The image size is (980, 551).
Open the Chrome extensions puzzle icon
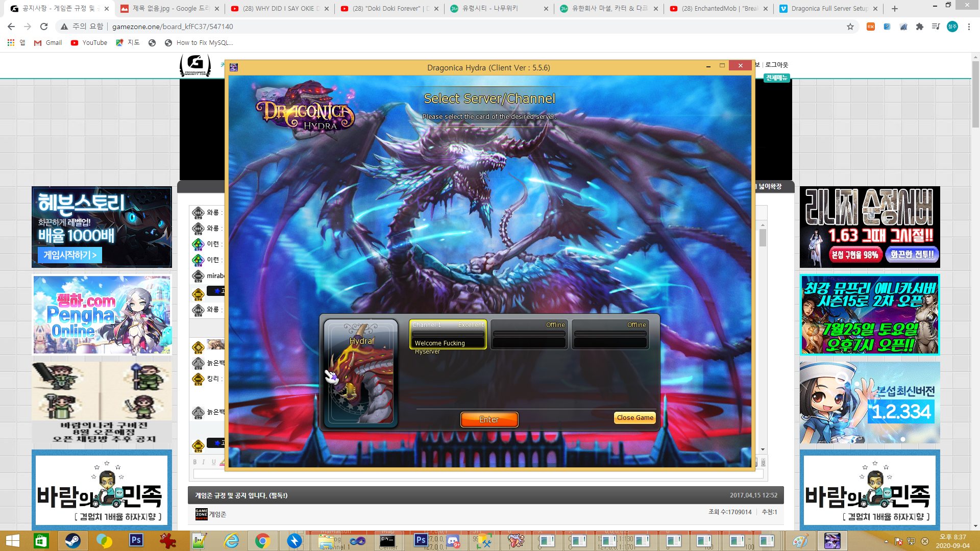[920, 27]
